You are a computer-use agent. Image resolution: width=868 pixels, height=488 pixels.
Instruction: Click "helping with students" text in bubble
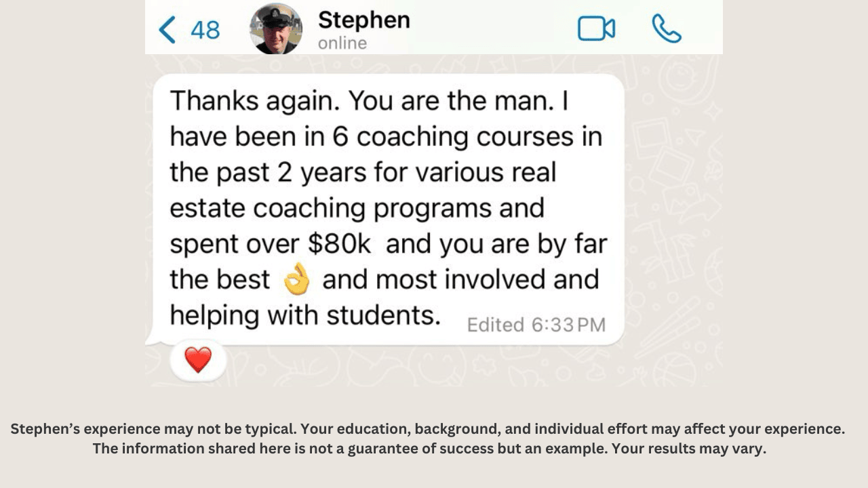tap(305, 315)
